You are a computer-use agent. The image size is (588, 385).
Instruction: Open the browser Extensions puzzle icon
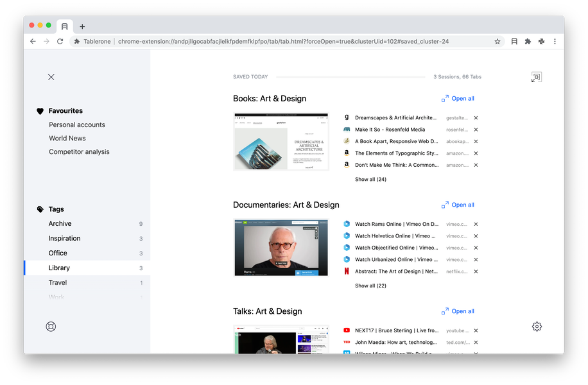coord(528,40)
